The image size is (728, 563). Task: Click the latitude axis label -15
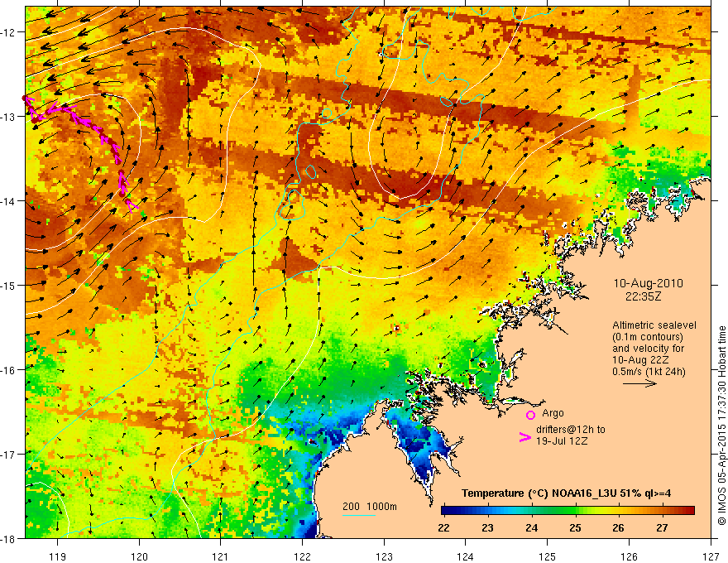pyautogui.click(x=8, y=285)
